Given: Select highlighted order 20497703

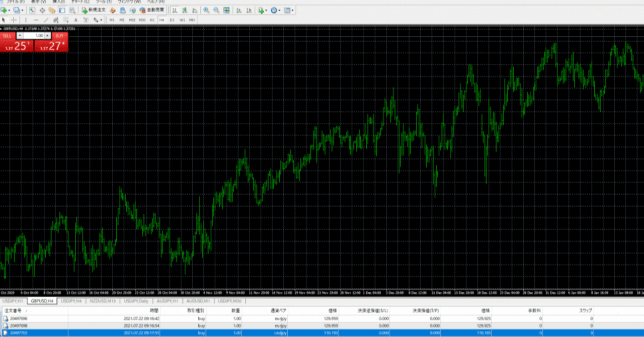Looking at the screenshot, I should [x=322, y=333].
